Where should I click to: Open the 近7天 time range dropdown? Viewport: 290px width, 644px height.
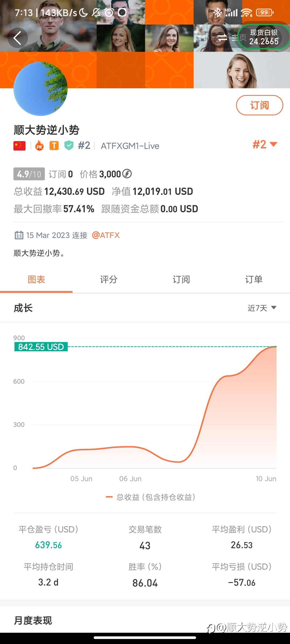[262, 308]
